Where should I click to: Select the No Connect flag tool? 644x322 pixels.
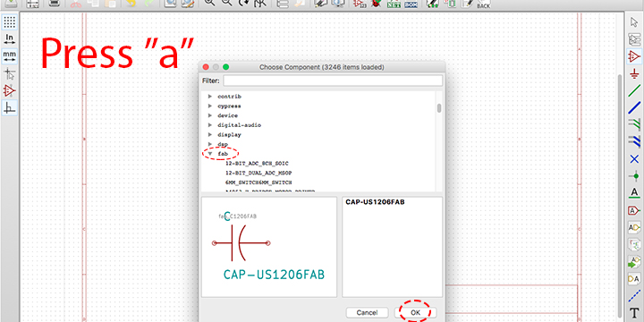click(x=634, y=159)
